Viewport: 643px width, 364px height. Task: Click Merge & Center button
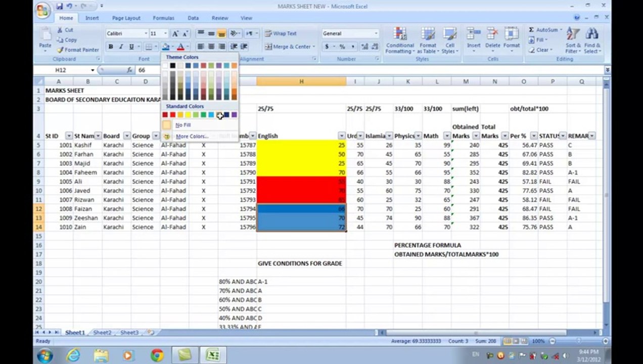[x=289, y=47]
